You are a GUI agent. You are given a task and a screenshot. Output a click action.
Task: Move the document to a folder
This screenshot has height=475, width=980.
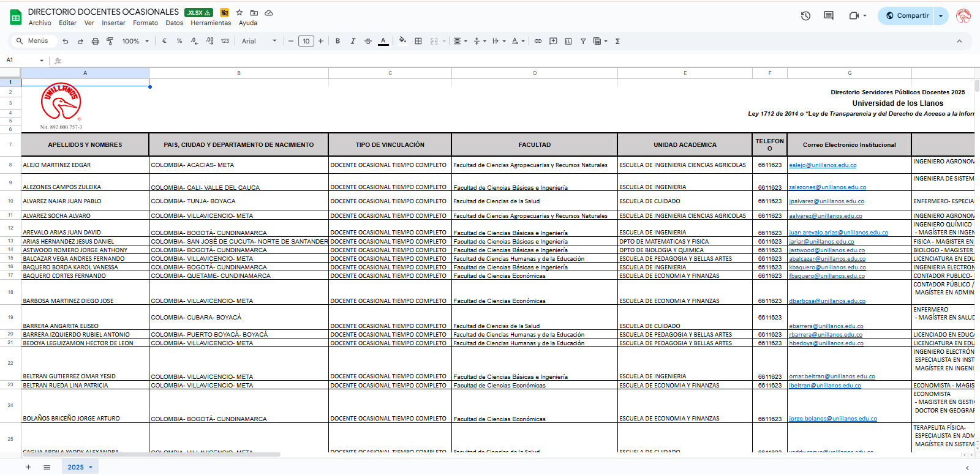[254, 12]
